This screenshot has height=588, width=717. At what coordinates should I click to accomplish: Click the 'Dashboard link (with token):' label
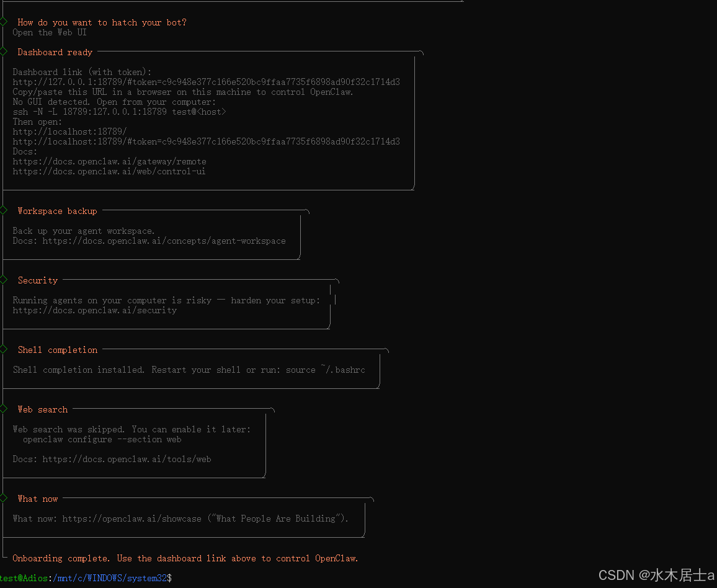pos(82,72)
